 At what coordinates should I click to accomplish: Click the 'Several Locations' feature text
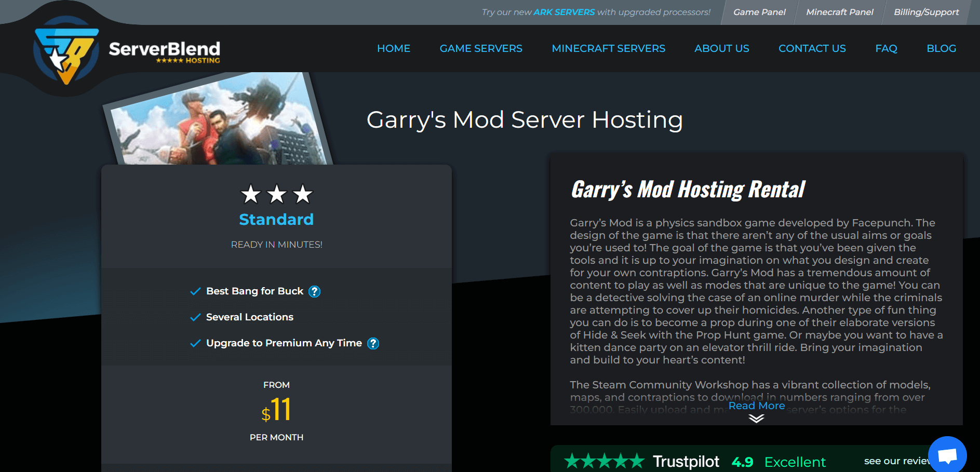click(x=250, y=317)
